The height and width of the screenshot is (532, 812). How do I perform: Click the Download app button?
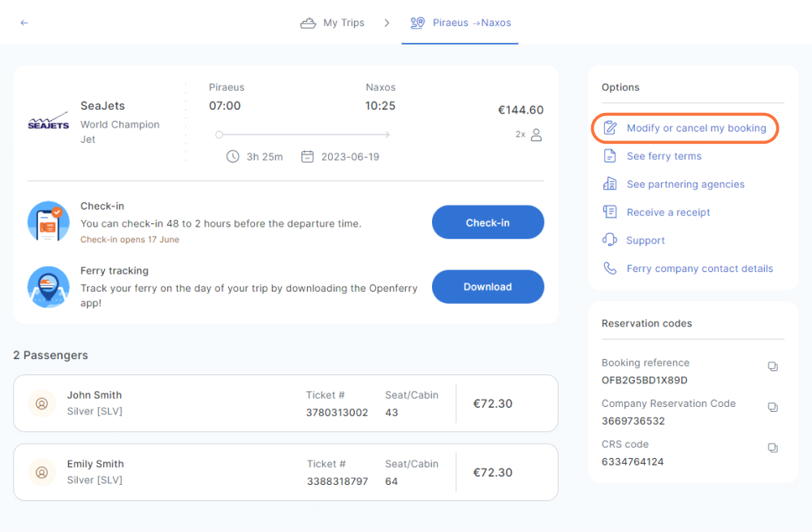click(x=488, y=287)
